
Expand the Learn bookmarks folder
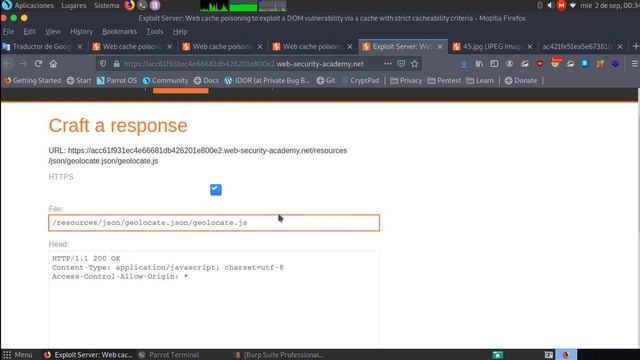click(480, 81)
